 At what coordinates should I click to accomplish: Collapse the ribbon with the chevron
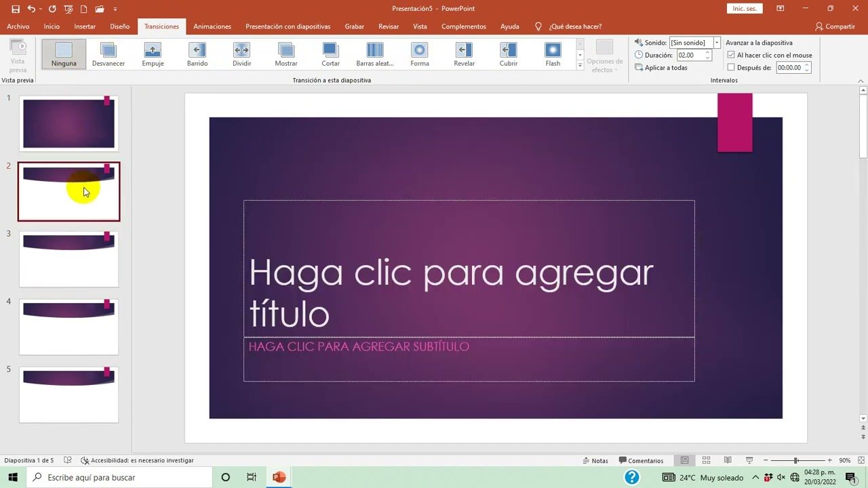861,81
